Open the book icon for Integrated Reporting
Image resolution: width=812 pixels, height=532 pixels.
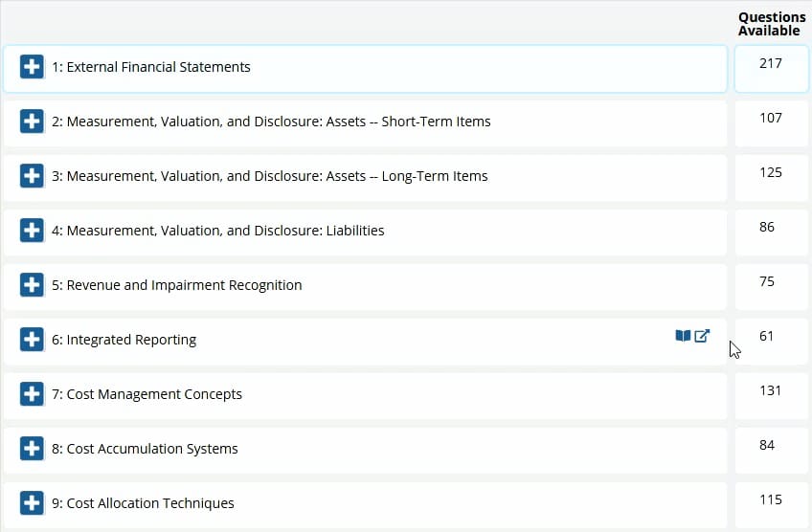683,336
